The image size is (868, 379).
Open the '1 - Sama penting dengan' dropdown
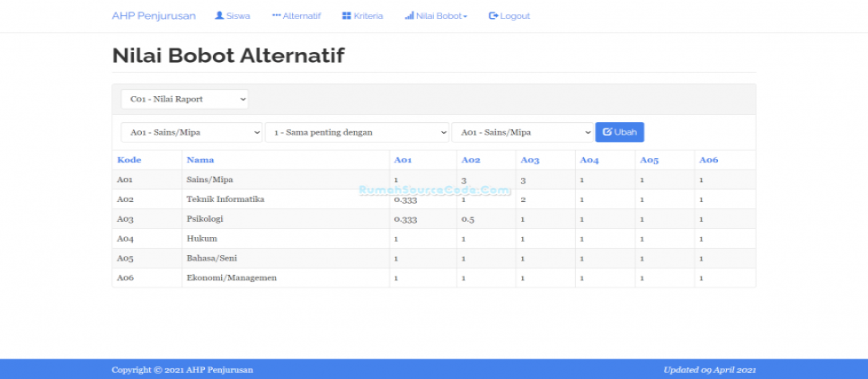coord(357,133)
